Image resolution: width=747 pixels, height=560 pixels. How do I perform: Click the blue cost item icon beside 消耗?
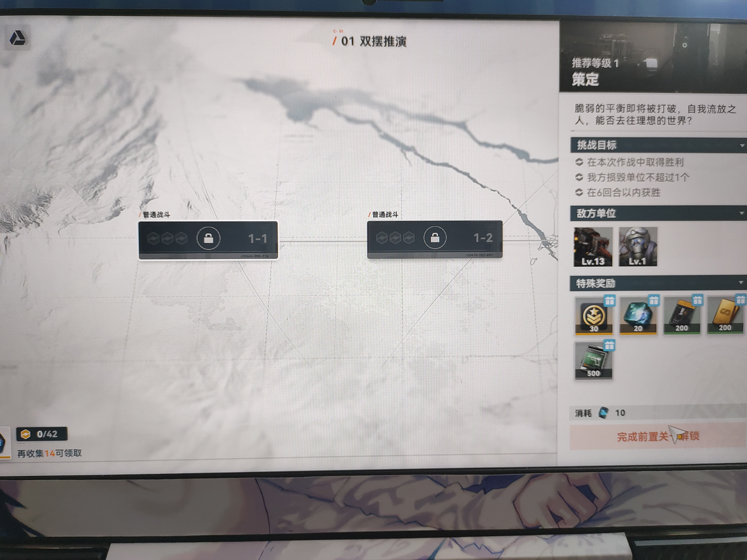pos(603,413)
